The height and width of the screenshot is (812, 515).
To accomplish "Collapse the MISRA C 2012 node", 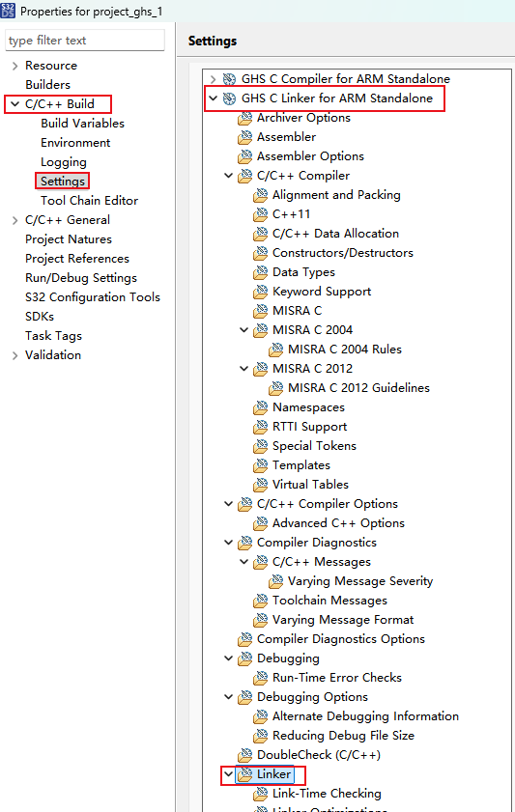I will tap(244, 369).
